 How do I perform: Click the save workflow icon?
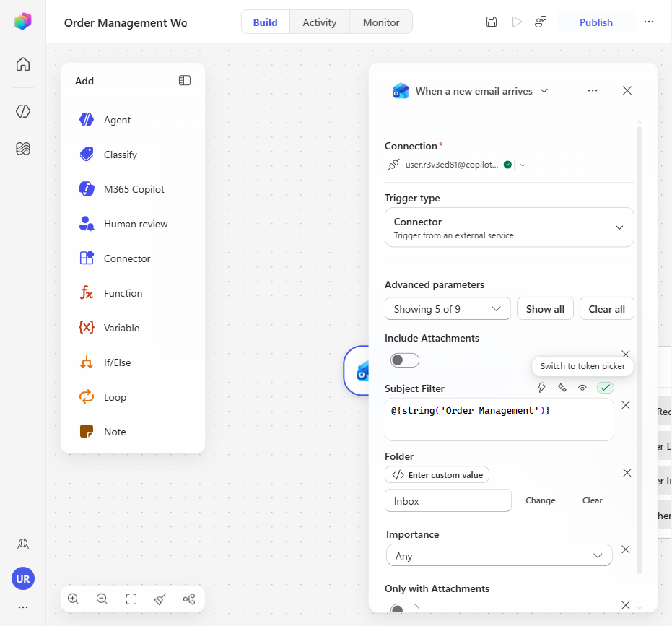coord(492,22)
